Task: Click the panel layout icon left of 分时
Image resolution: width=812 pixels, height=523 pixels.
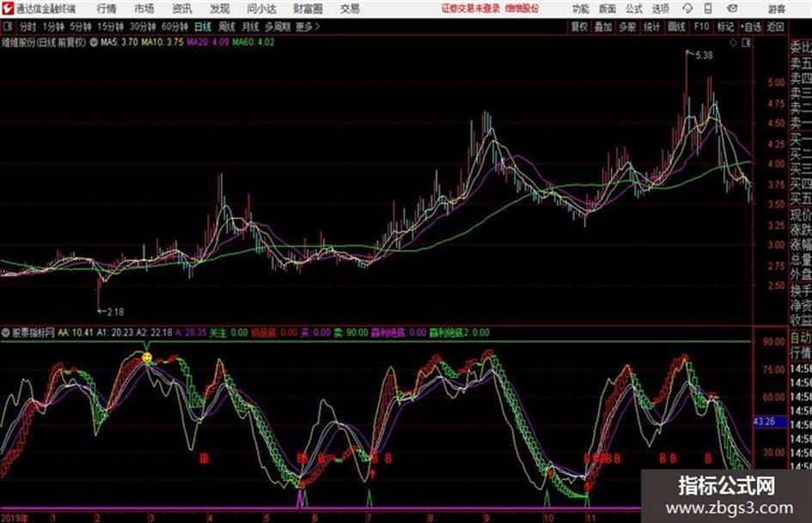Action: point(7,27)
